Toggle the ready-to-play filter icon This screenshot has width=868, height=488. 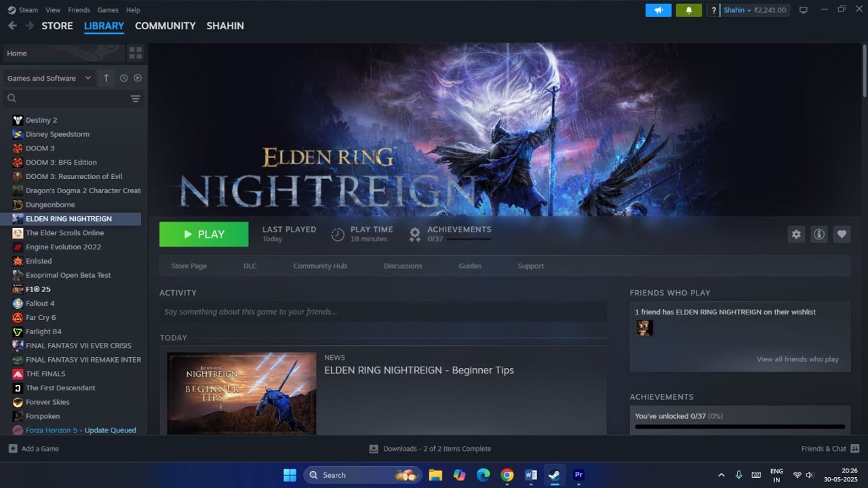point(138,78)
